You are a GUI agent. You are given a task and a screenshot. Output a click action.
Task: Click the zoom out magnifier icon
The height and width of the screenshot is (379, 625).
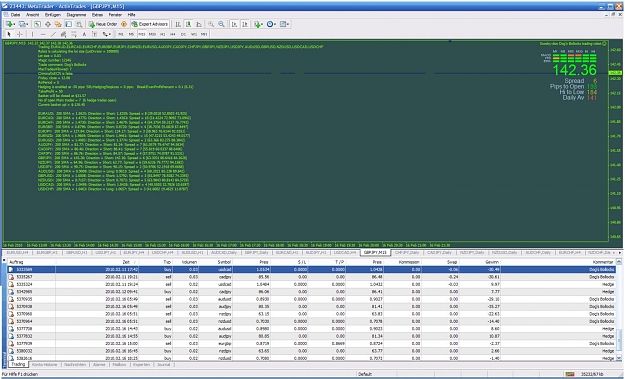point(221,24)
